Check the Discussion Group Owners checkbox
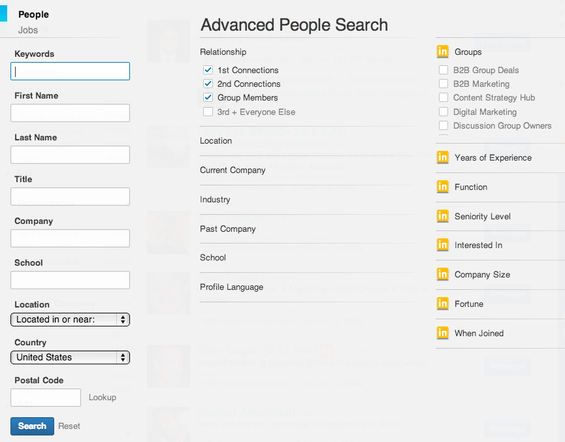The height and width of the screenshot is (442, 565). [x=444, y=125]
